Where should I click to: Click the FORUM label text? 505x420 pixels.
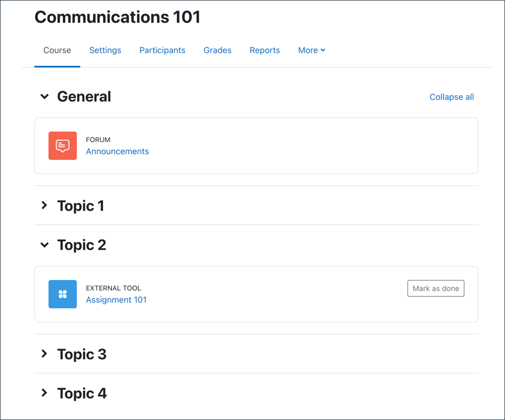click(98, 140)
